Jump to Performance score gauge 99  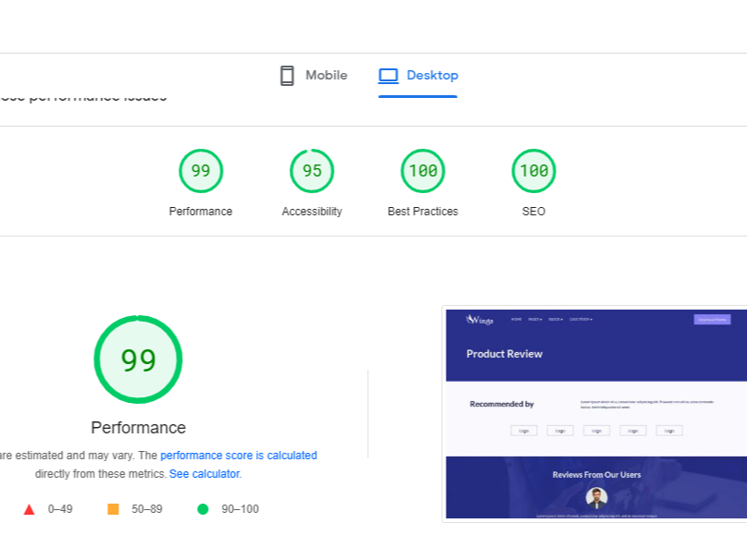click(x=201, y=171)
